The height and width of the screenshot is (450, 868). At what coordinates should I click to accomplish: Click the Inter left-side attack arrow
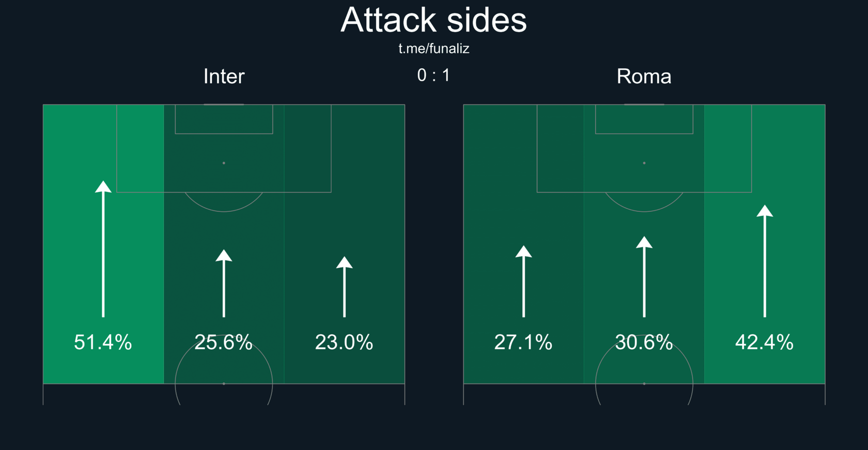coord(103,249)
